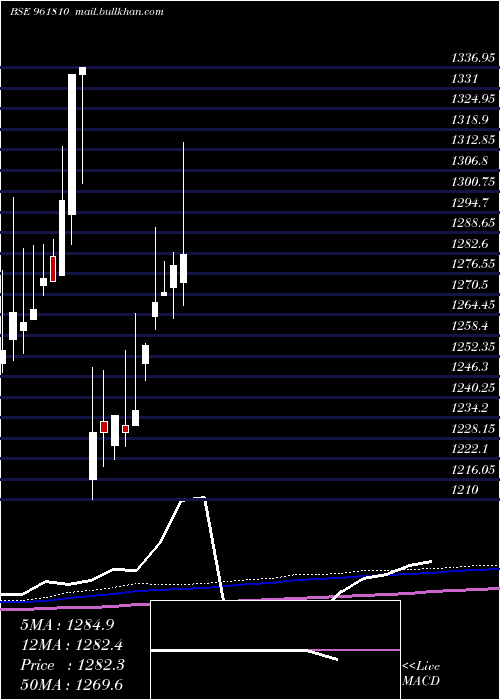
Task: Click the 1306.8 price label
Action: [470, 161]
